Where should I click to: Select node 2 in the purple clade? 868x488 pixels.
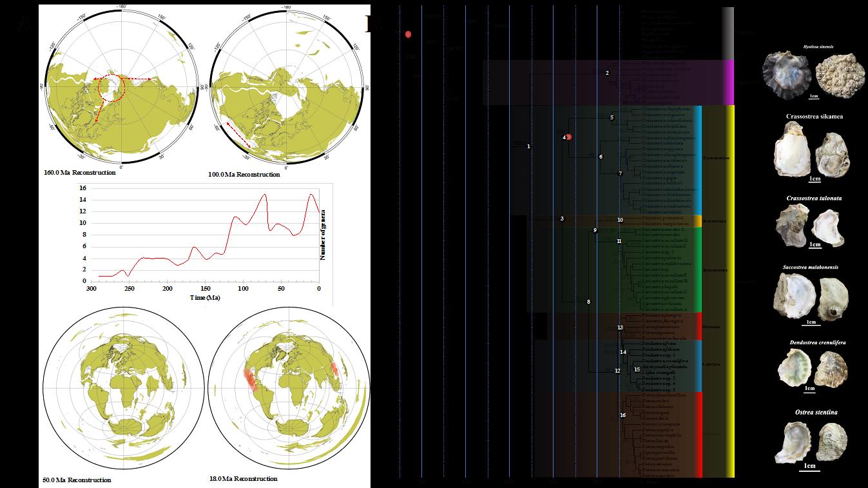pyautogui.click(x=607, y=73)
